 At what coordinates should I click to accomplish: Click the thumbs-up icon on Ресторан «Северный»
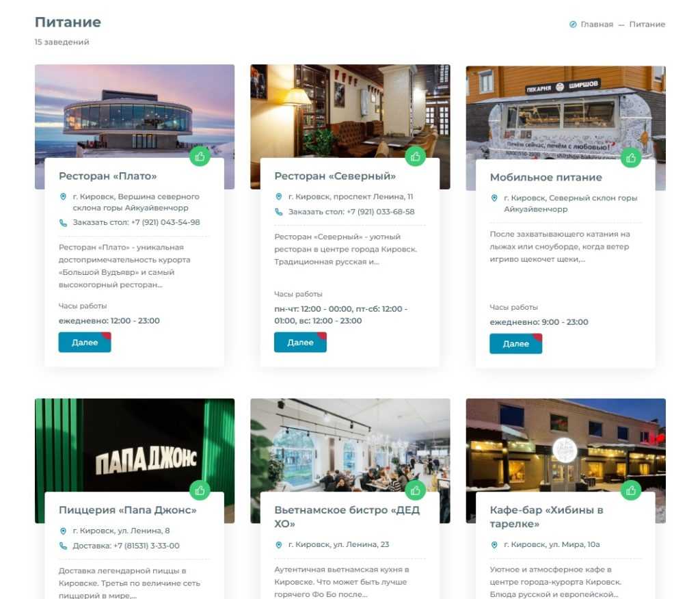[x=415, y=157]
